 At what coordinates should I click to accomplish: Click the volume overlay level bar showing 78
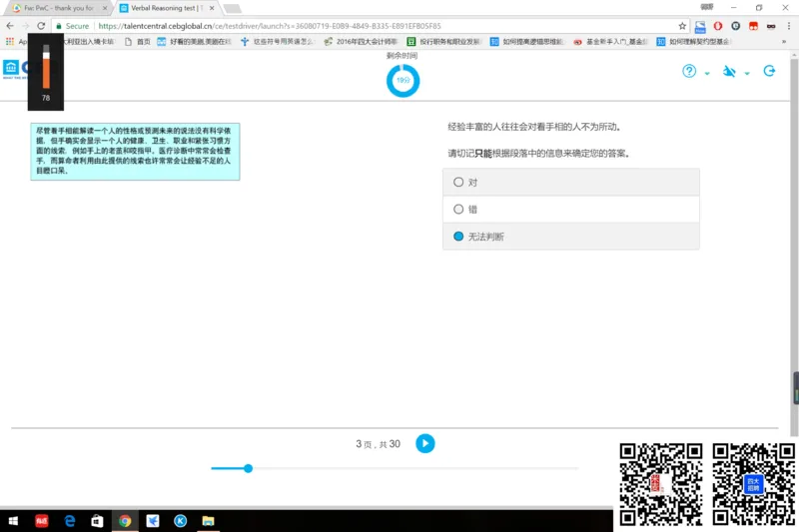point(46,67)
